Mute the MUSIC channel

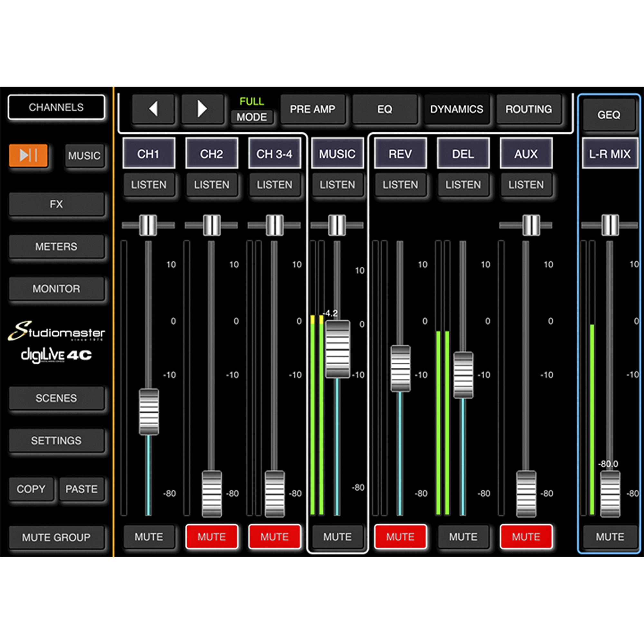pos(337,537)
